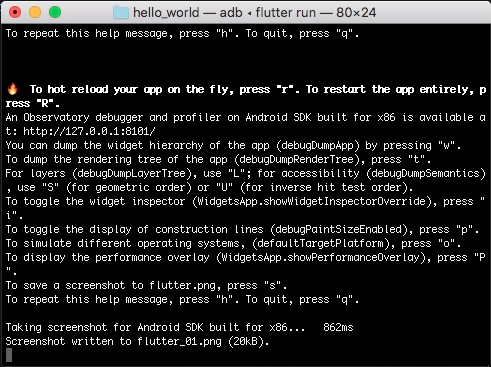Click the '862ms' timing value
Viewport: 491px width, 367px height.
(338, 327)
